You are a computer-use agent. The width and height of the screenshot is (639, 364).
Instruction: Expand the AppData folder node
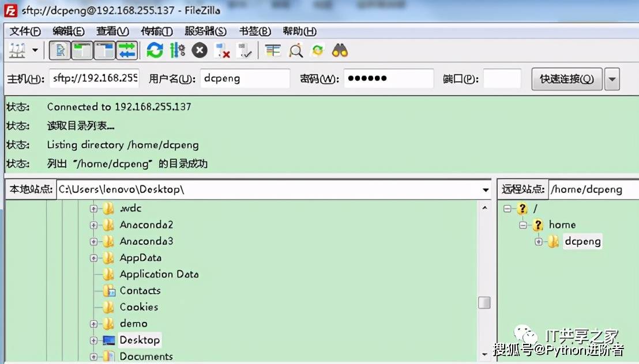(94, 258)
